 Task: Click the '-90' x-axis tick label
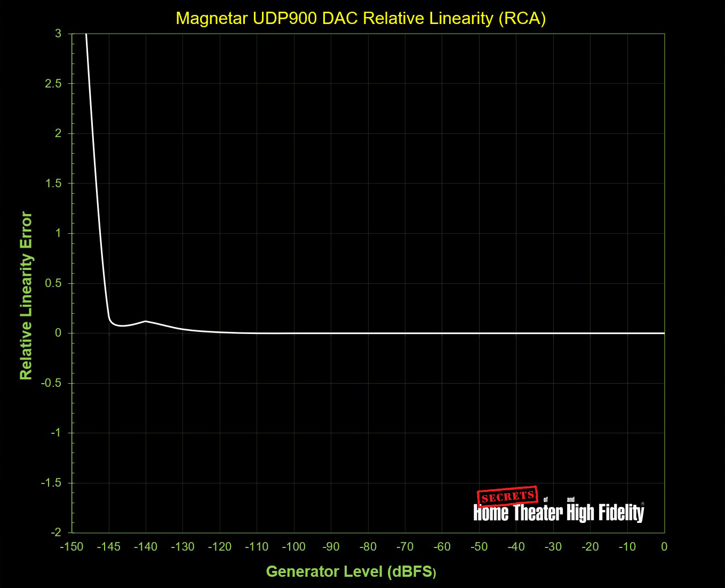[331, 546]
